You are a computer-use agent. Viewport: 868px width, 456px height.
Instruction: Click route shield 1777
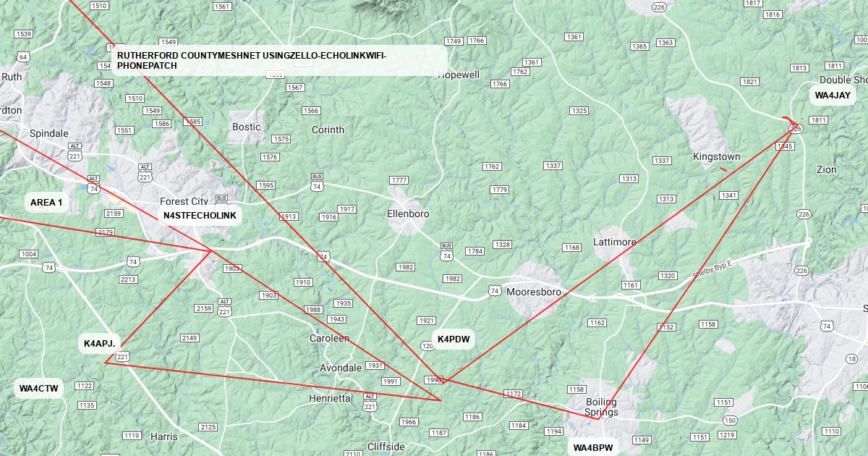[399, 180]
